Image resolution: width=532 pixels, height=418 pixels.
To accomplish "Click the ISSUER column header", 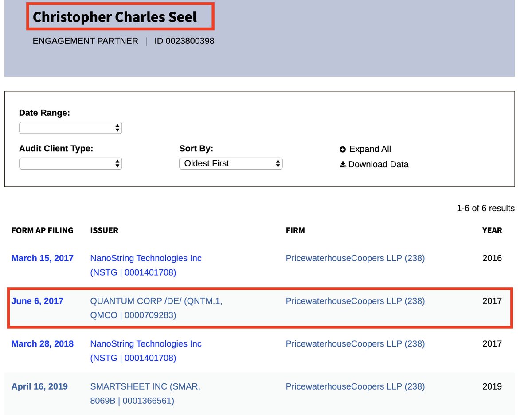I will 104,230.
